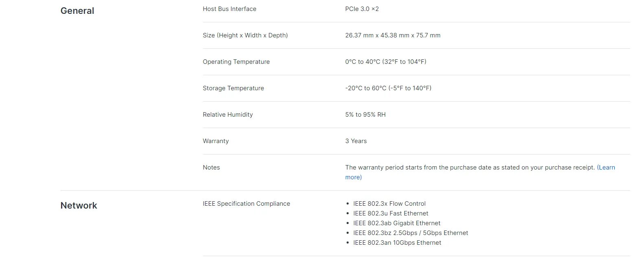Click the 3 Years warranty value
This screenshot has width=644, height=261.
pos(356,141)
